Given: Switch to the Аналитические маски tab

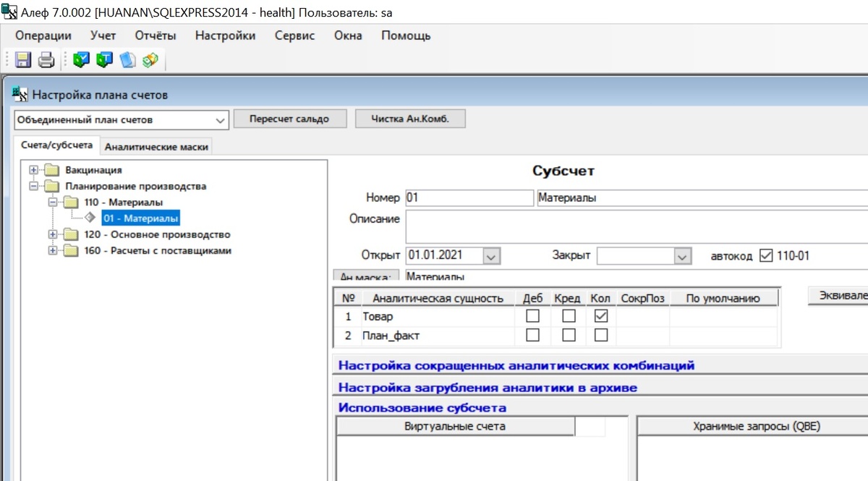Looking at the screenshot, I should [x=158, y=145].
